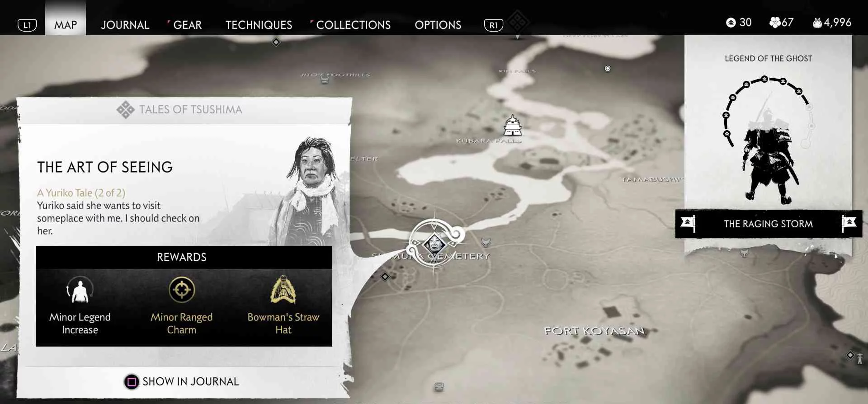Click the Fort Koyasan map label

[594, 331]
